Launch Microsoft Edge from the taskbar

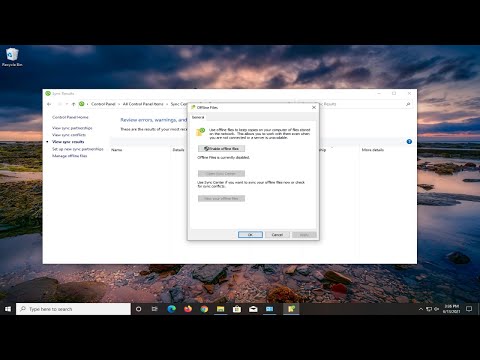tap(171, 309)
